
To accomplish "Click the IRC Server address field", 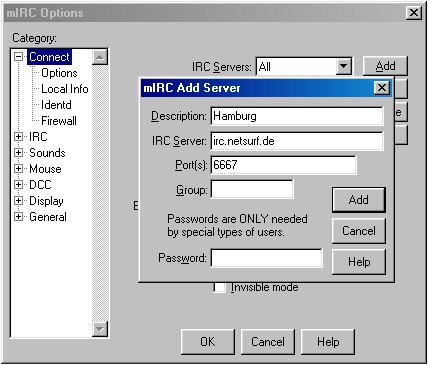I will (x=297, y=141).
